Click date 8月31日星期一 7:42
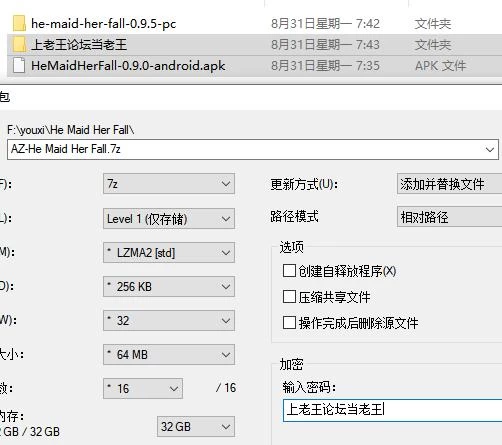Viewport: 502px width, 445px height. coord(325,24)
